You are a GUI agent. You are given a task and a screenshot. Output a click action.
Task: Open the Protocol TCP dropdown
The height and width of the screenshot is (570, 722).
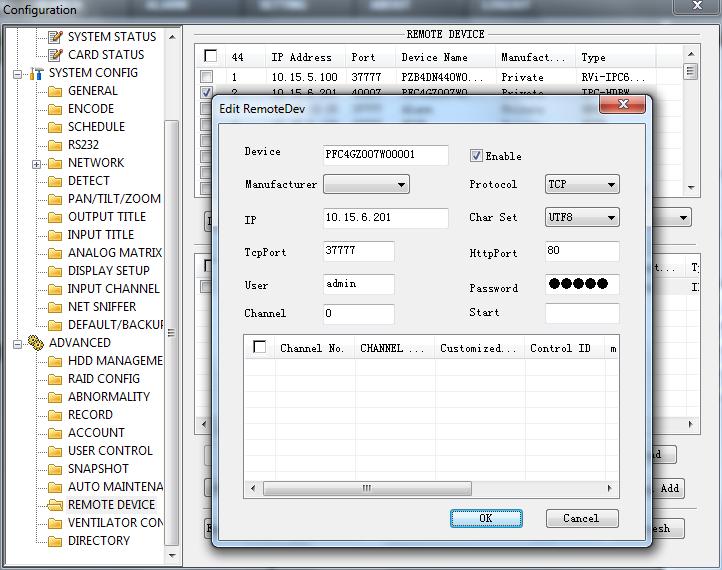[582, 184]
